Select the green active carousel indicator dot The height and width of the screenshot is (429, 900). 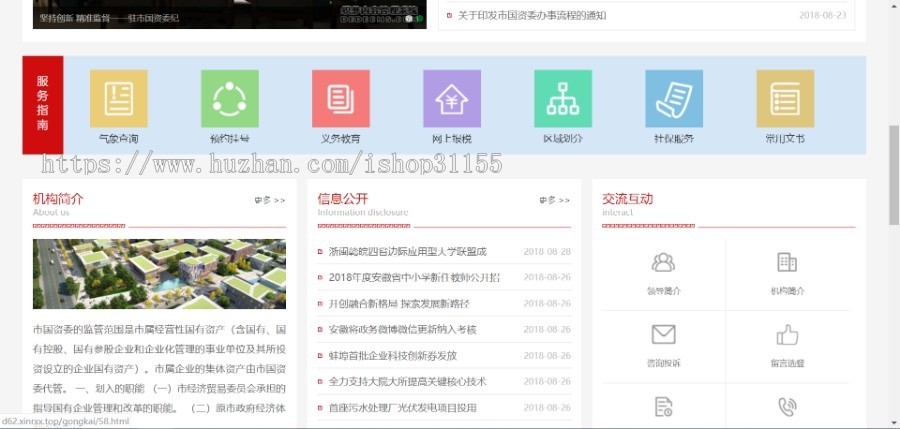pos(420,19)
